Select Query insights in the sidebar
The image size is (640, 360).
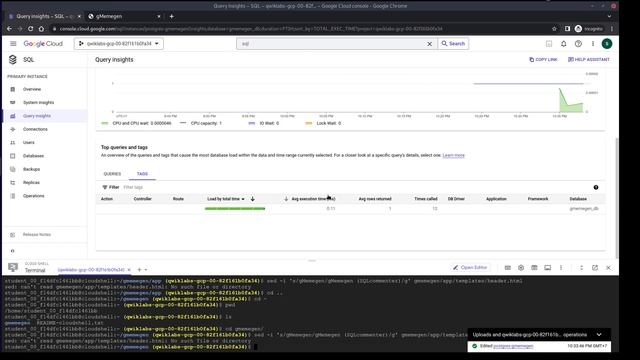tap(37, 116)
